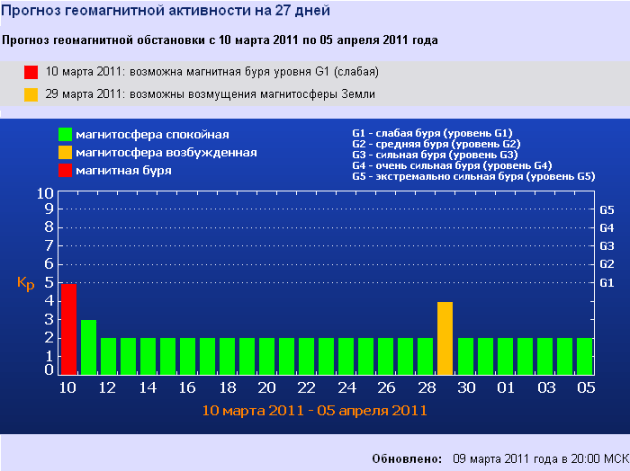This screenshot has width=630, height=471.
Task: Click the G1 level marker on right axis
Action: click(x=605, y=283)
